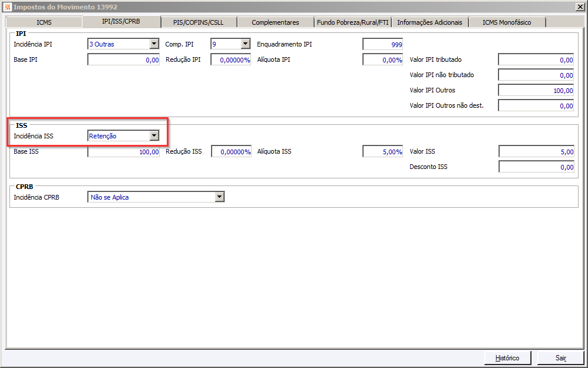The image size is (588, 368).
Task: Click the '3 Outras' Incidência IPI text
Action: pyautogui.click(x=101, y=44)
